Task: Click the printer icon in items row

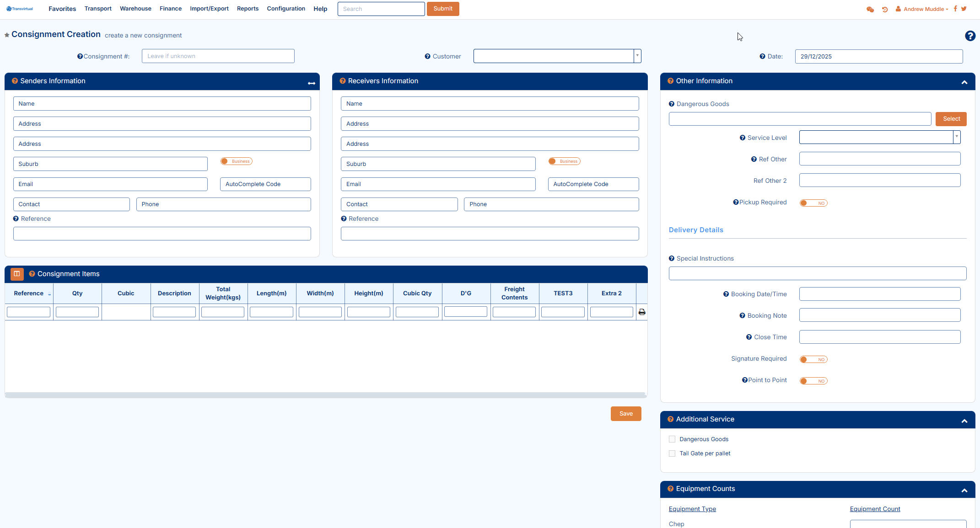Action: [x=642, y=312]
